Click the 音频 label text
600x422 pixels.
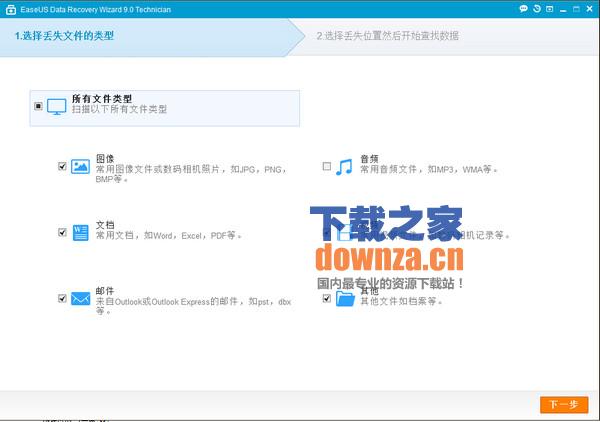click(369, 158)
